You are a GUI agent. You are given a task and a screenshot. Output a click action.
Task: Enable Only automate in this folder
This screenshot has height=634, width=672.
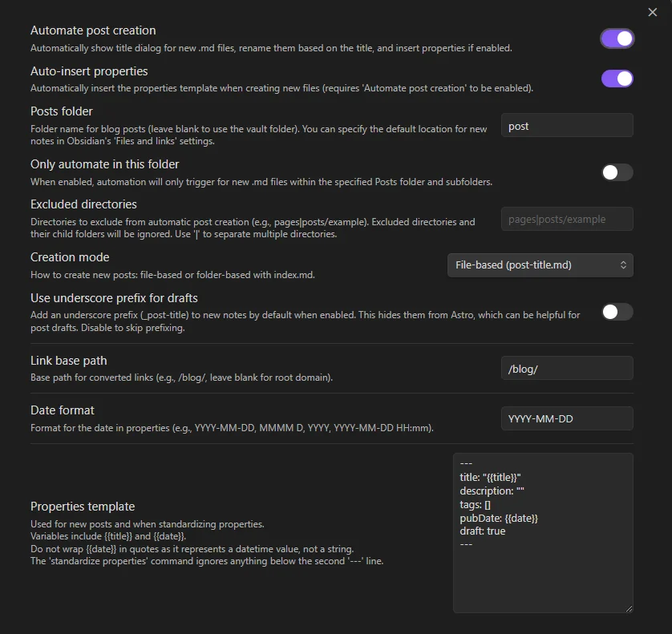pyautogui.click(x=617, y=172)
